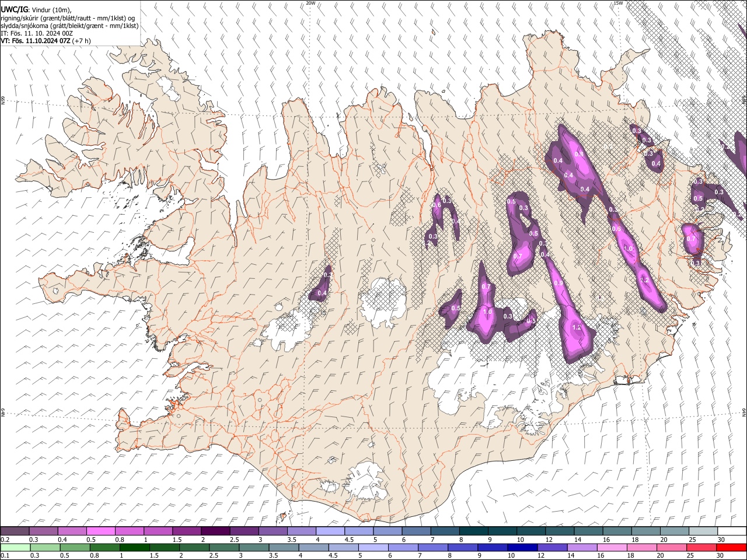The image size is (747, 560).
Task: Click the darkest purple upper swatch at 2
Action: [215, 531]
